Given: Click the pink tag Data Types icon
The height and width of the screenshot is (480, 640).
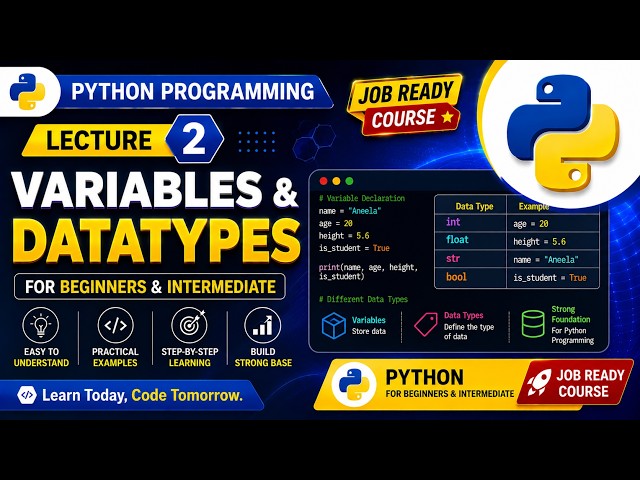Looking at the screenshot, I should (x=426, y=324).
